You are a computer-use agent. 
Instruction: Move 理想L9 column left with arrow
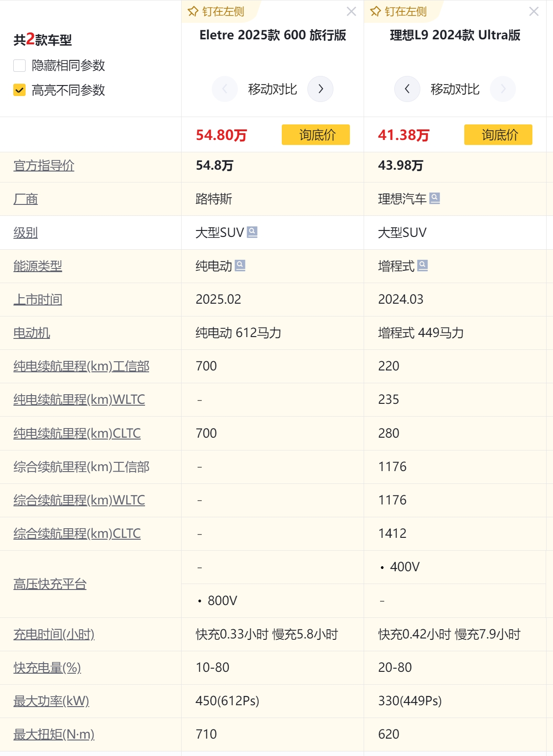407,89
